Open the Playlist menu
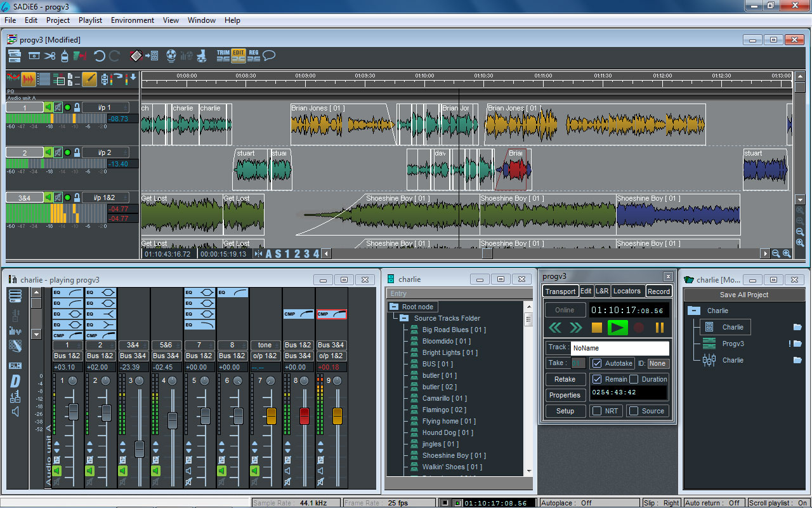The height and width of the screenshot is (508, 812). 91,20
